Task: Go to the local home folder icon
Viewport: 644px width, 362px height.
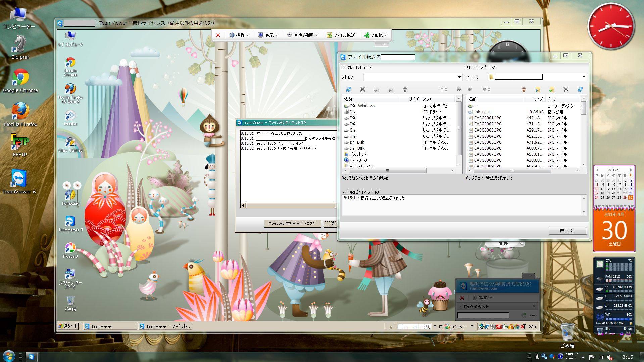Action: tap(405, 89)
